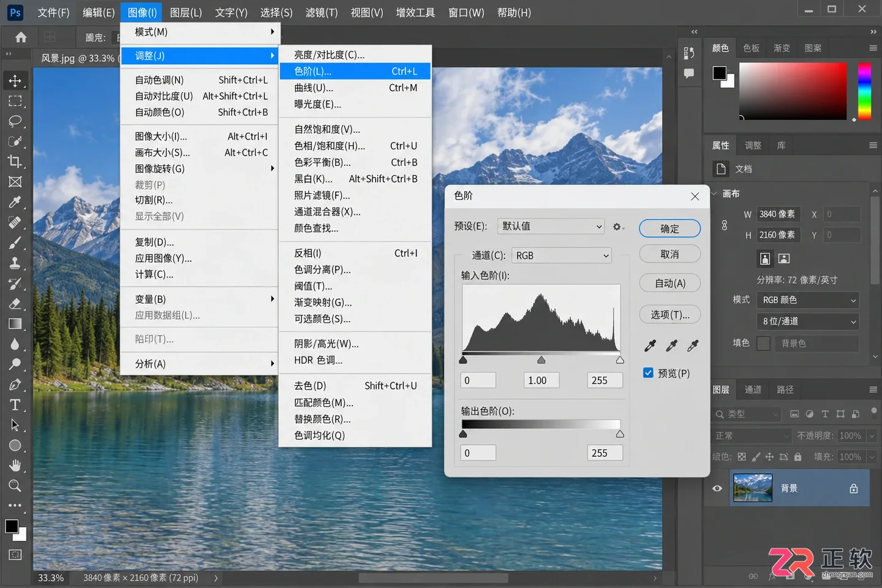Select the Crop tool
This screenshot has width=882, height=588.
15,162
